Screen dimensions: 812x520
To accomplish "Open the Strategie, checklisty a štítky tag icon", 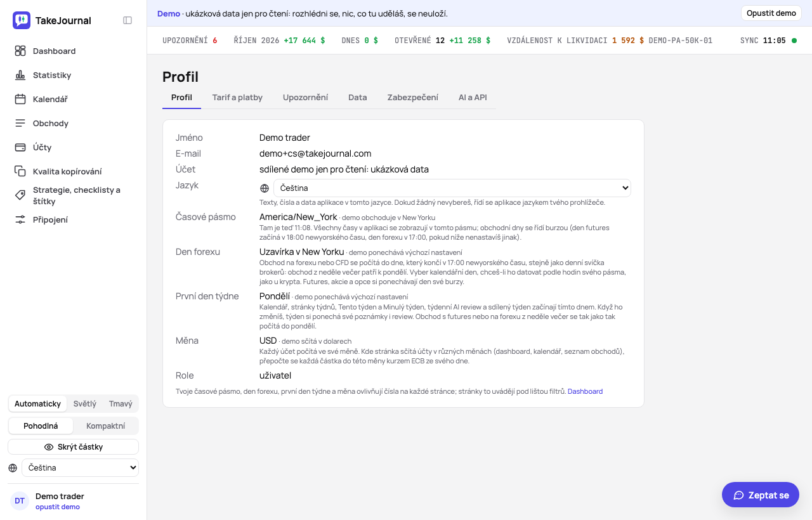I will (x=20, y=195).
